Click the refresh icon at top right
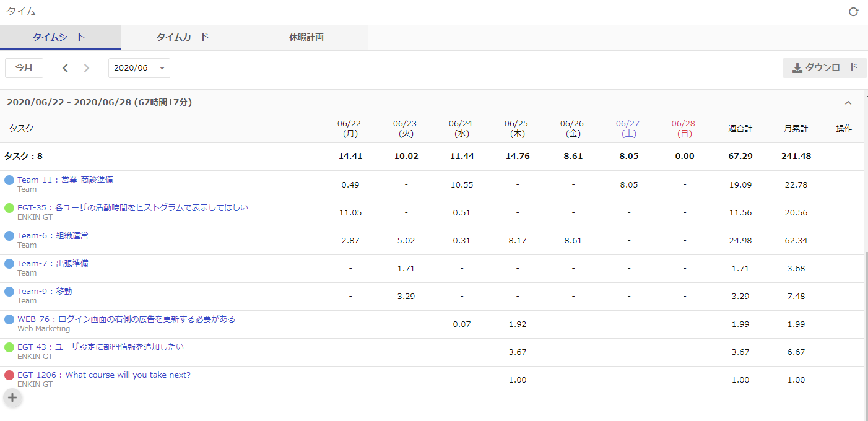This screenshot has height=421, width=868. pyautogui.click(x=853, y=12)
